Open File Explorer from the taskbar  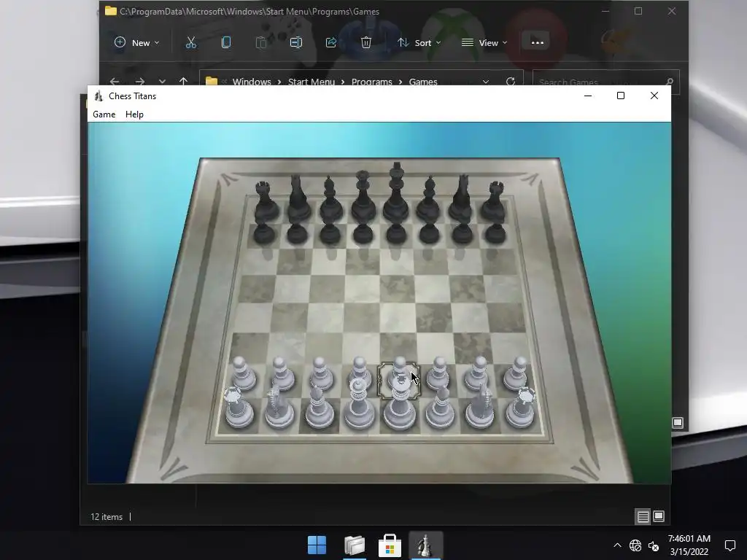click(x=355, y=545)
